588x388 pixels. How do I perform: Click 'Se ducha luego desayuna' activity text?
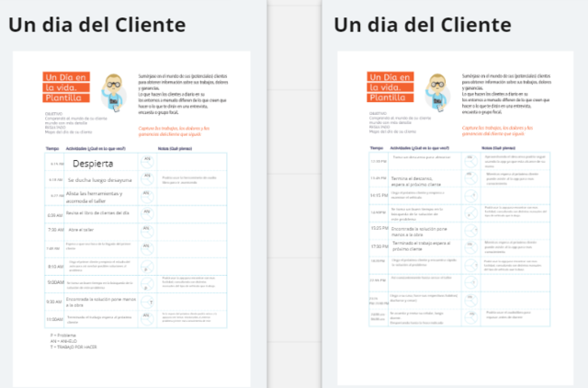[100, 180]
